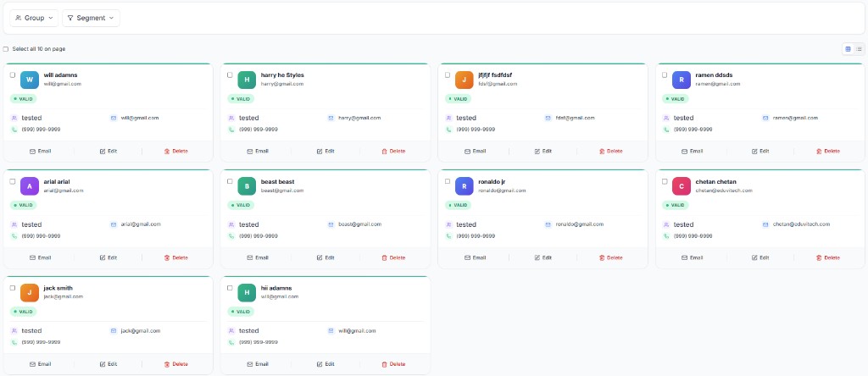868x376 pixels.
Task: Email the contact hii adamns
Action: 258,364
